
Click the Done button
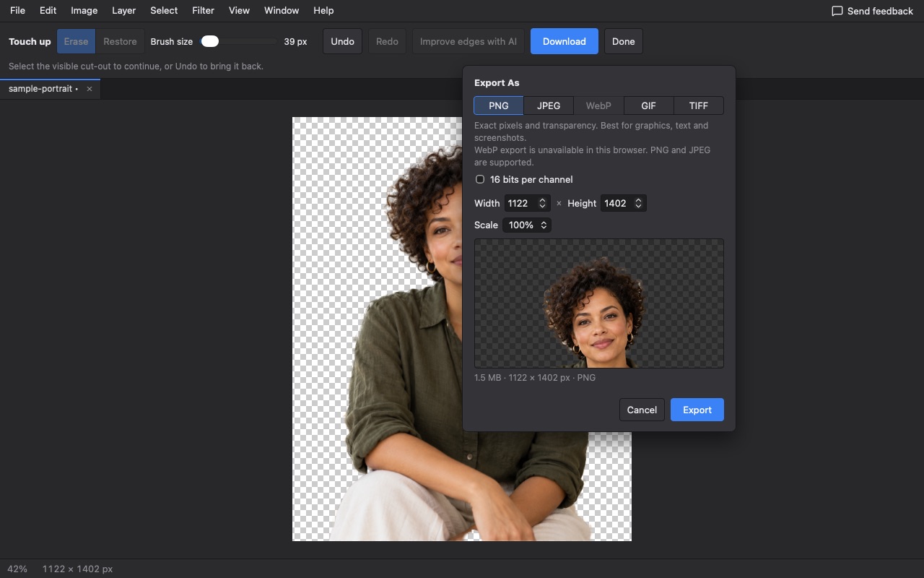click(x=624, y=41)
